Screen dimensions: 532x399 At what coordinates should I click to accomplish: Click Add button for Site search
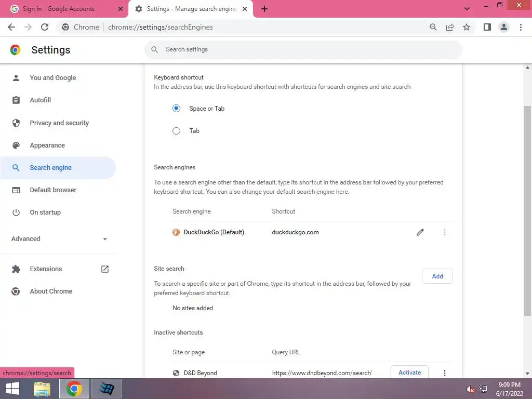(x=437, y=276)
